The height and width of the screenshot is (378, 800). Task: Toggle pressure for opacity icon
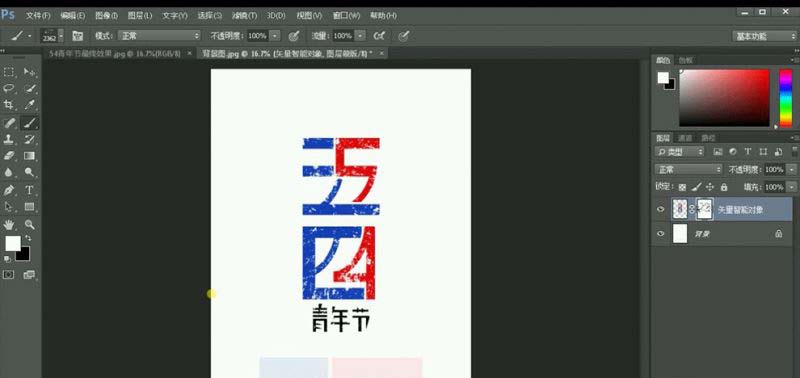293,36
